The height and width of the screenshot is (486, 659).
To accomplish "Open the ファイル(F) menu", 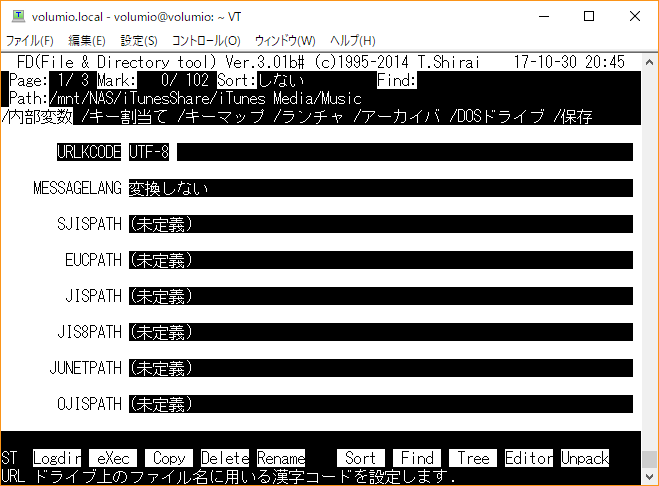I will 29,41.
